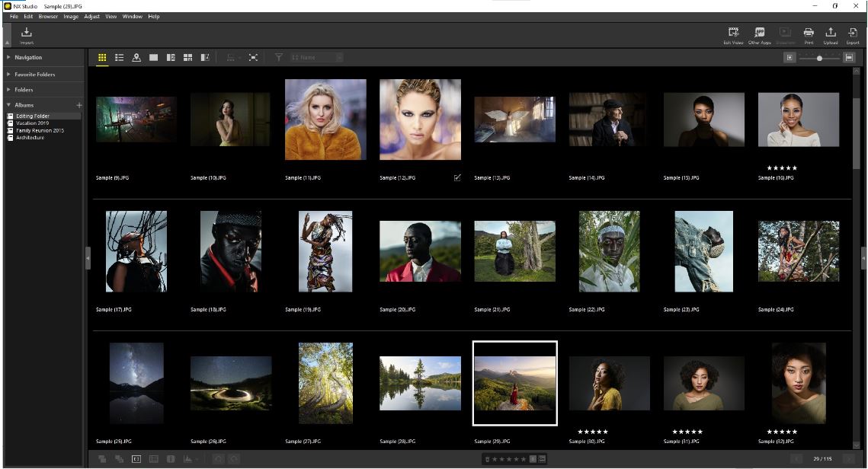Open the Image menu
This screenshot has height=469, width=868.
click(x=71, y=17)
